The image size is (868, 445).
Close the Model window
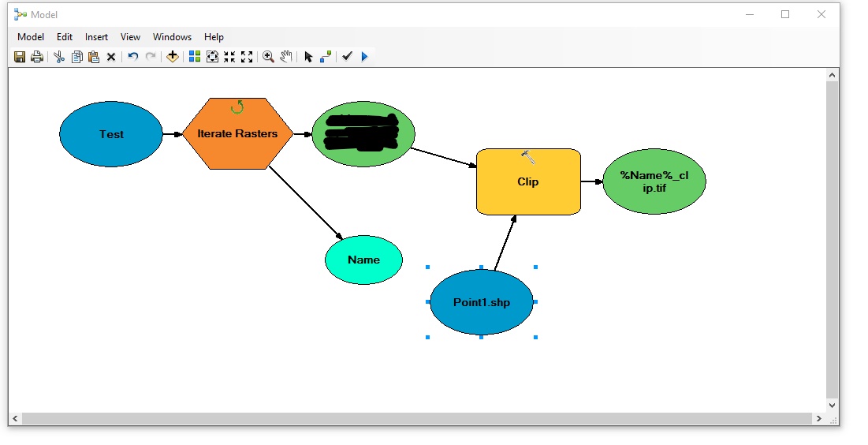click(821, 14)
